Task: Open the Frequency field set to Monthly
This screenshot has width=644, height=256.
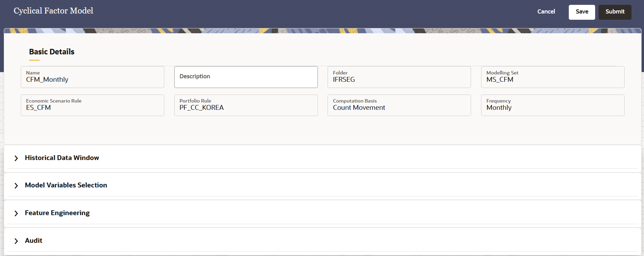Action: point(552,105)
